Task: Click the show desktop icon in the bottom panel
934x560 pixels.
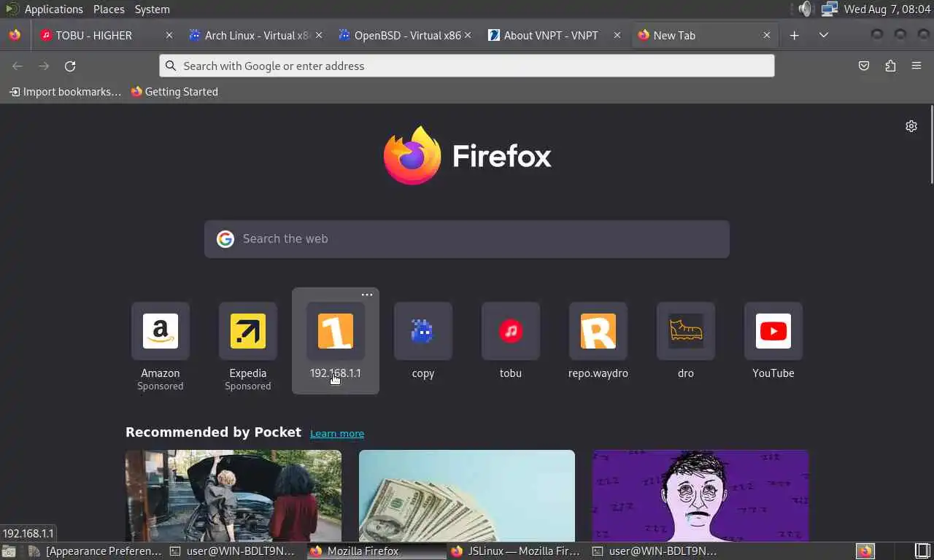Action: click(9, 551)
